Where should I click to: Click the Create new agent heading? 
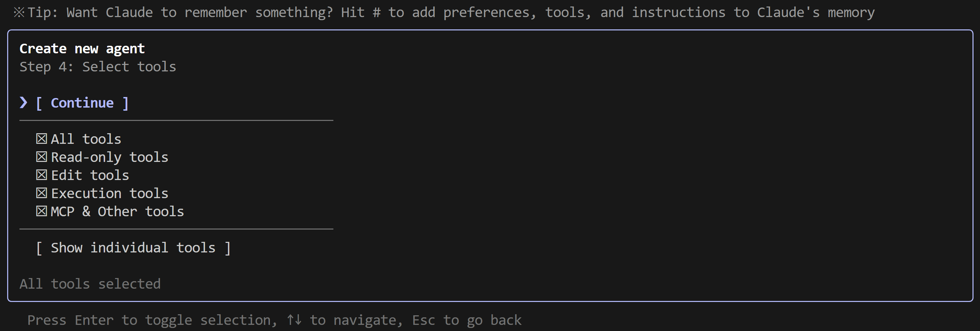click(x=82, y=49)
